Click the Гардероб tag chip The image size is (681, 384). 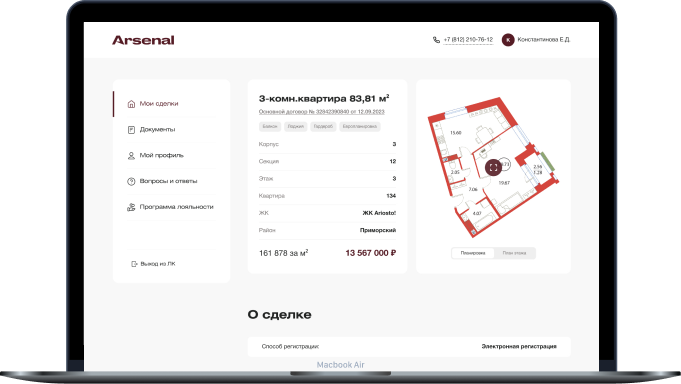323,126
